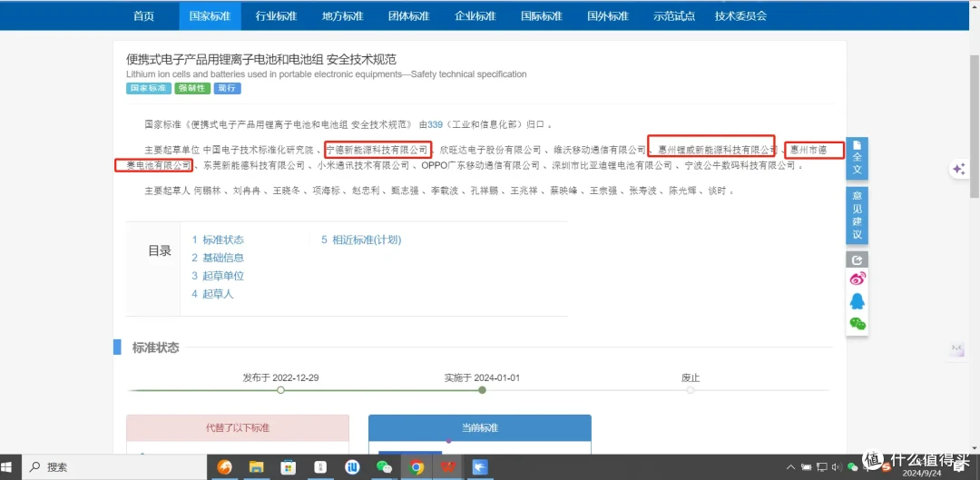Viewport: 980px width, 480px height.
Task: Open Microsoft Store from the taskbar
Action: coord(289,467)
